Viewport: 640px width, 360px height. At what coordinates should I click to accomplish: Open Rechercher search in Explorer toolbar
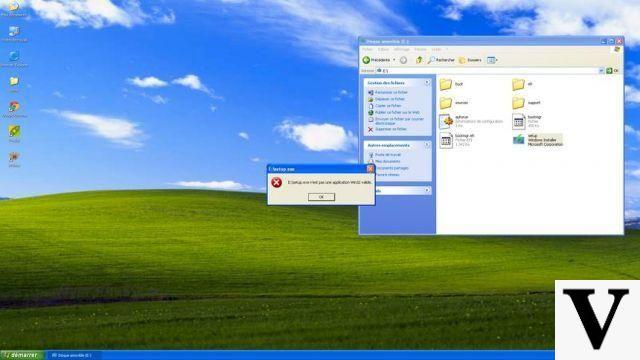(x=441, y=60)
